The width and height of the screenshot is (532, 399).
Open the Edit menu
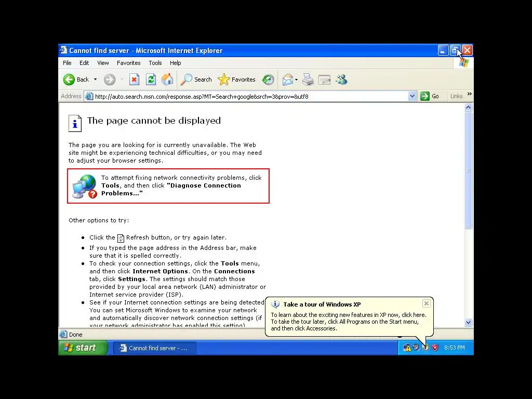tap(84, 63)
